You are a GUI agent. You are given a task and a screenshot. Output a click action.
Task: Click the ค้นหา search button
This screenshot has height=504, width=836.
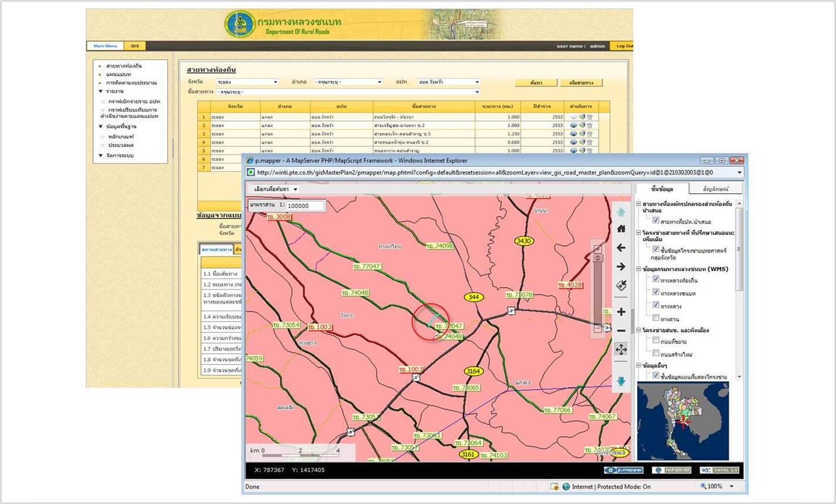(x=535, y=82)
